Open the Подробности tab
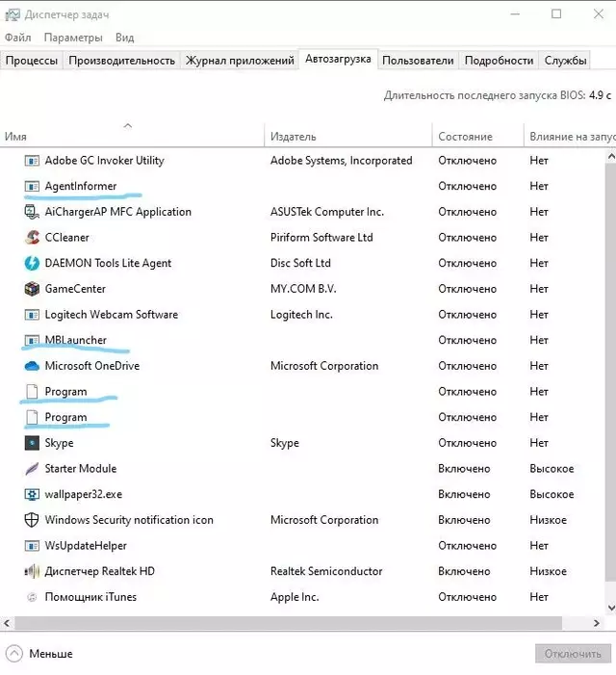This screenshot has height=675, width=616. pyautogui.click(x=499, y=61)
